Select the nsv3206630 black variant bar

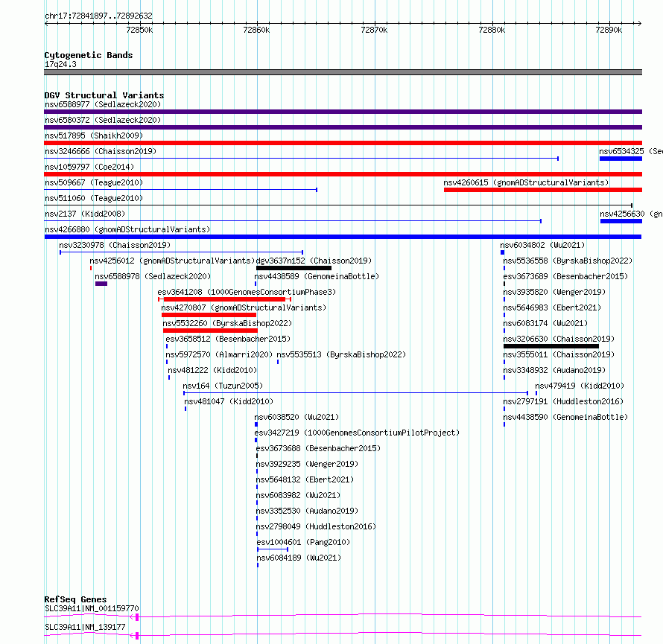[x=551, y=346]
